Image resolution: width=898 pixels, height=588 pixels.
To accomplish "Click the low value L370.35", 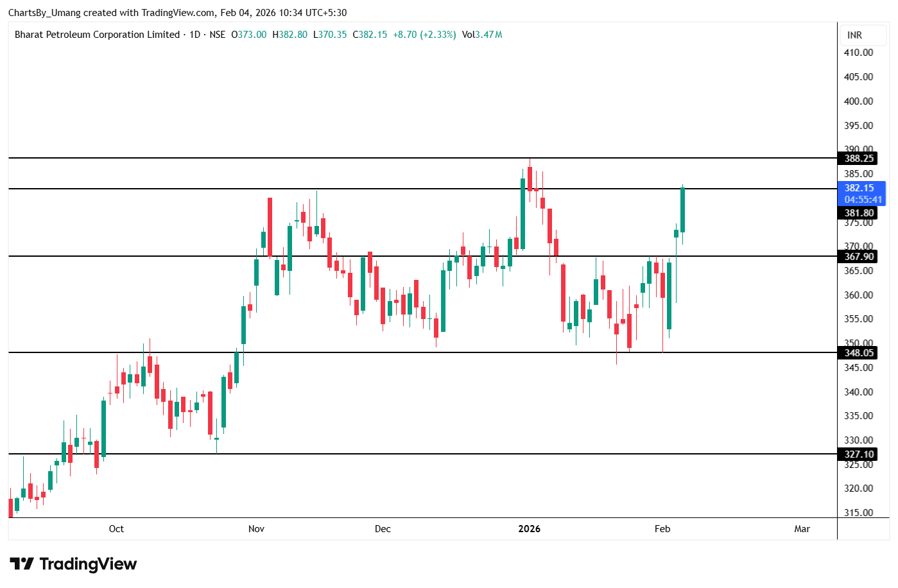I will 330,35.
